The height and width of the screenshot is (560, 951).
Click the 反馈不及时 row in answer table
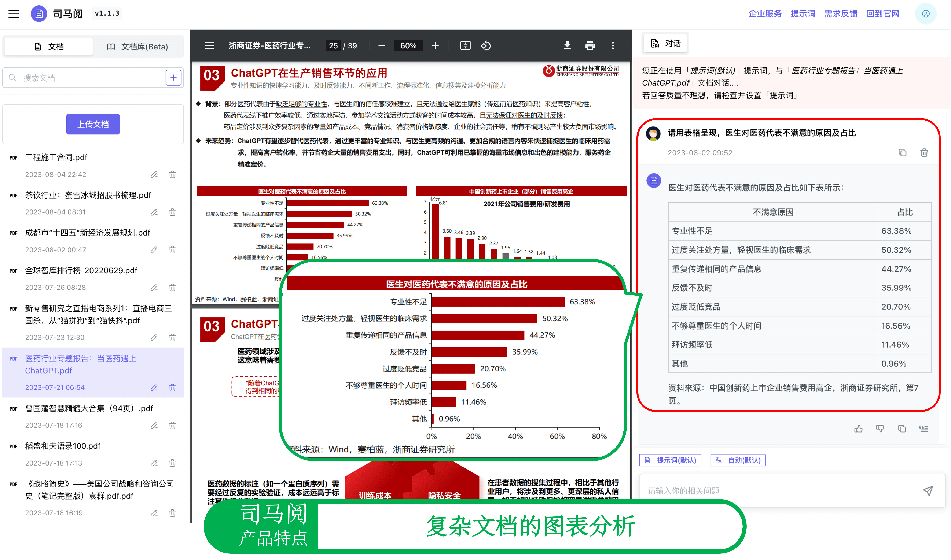[x=800, y=288]
